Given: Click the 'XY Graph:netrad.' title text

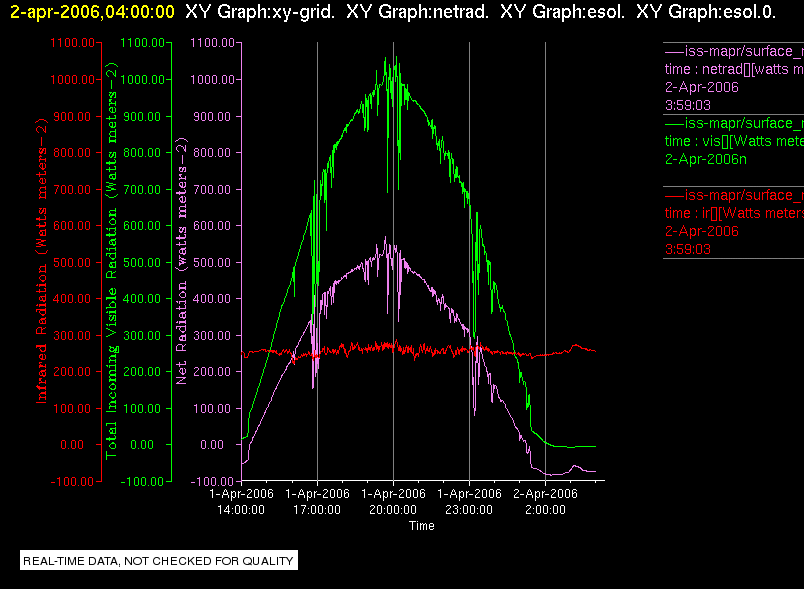Looking at the screenshot, I should click(x=418, y=11).
